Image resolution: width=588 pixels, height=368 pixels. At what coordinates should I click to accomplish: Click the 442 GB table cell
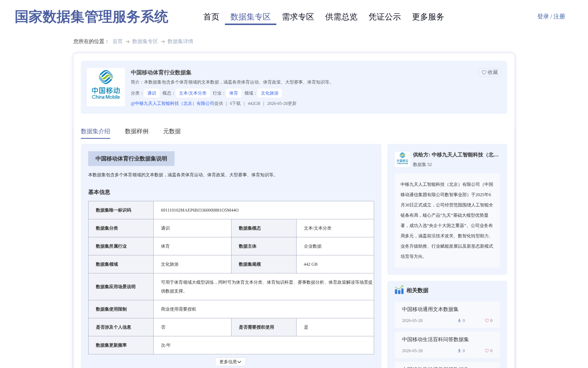point(335,264)
